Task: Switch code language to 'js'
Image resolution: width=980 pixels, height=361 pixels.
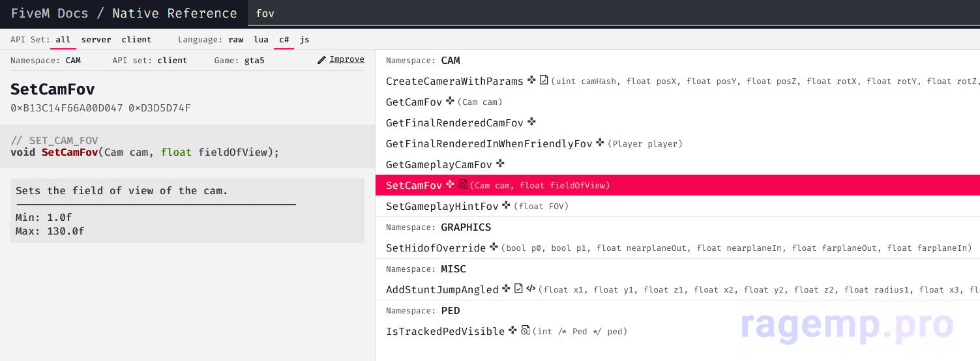Action: tap(304, 40)
